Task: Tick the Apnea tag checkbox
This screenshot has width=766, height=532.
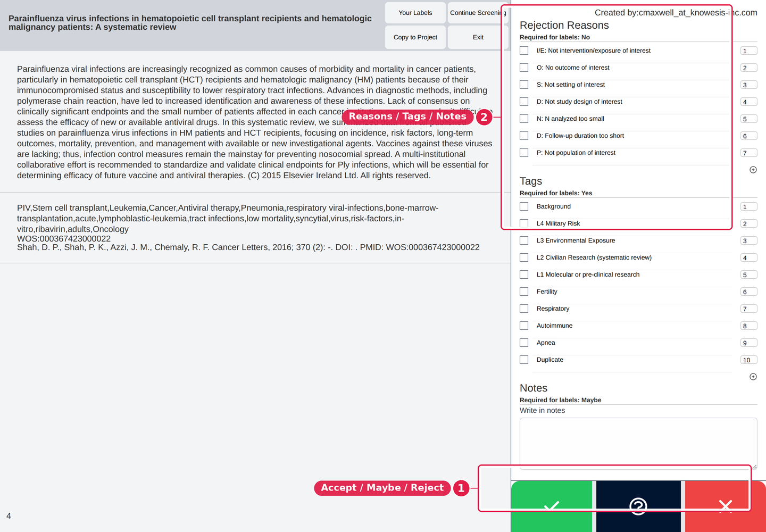Action: pos(524,343)
